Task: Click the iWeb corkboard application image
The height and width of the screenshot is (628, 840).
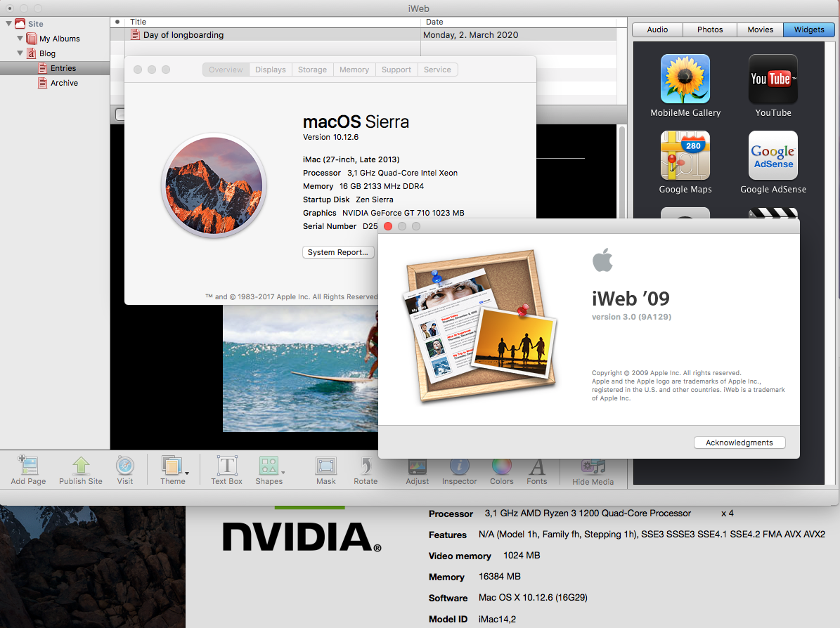Action: pos(480,327)
